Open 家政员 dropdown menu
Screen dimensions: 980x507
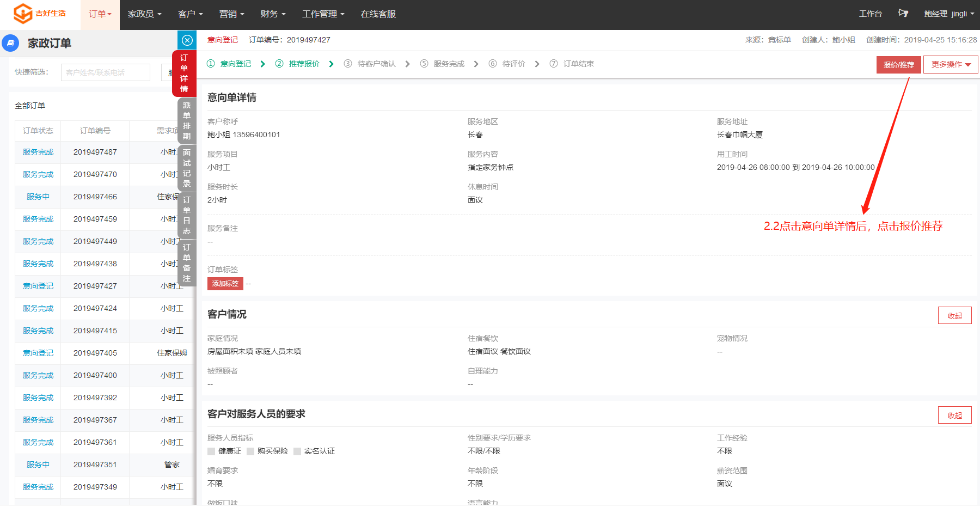[145, 14]
